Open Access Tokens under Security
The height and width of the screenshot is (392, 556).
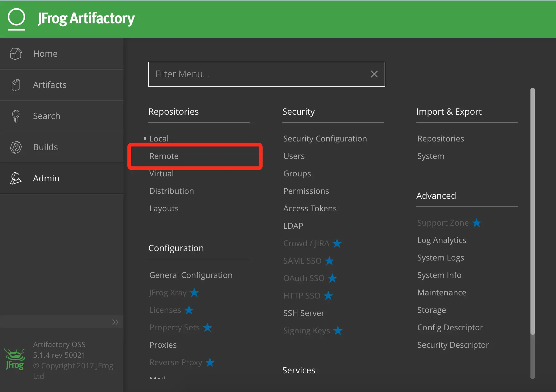point(310,208)
